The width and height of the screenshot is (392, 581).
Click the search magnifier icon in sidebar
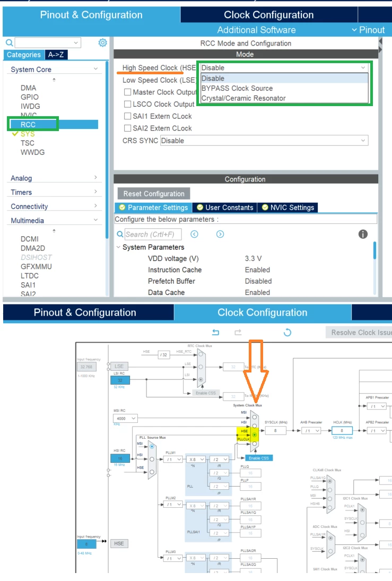tap(9, 42)
